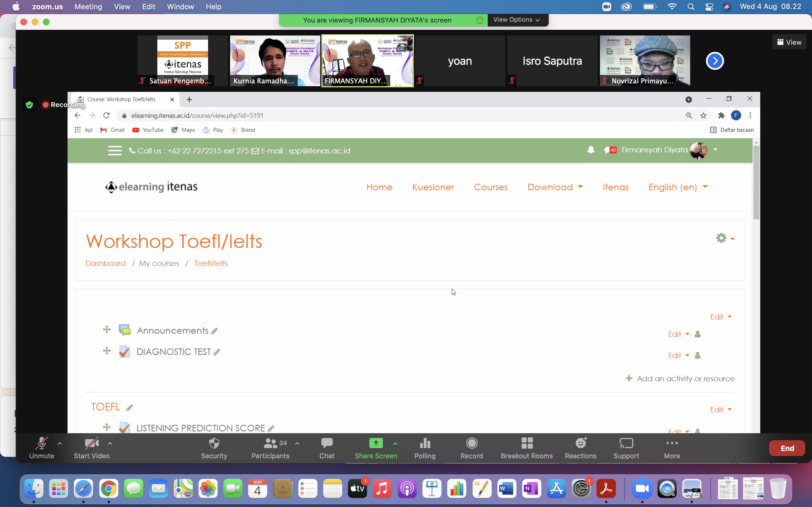Select the Course: Workshop Toefl/Ielts browser tab
812x507 pixels.
[x=122, y=99]
